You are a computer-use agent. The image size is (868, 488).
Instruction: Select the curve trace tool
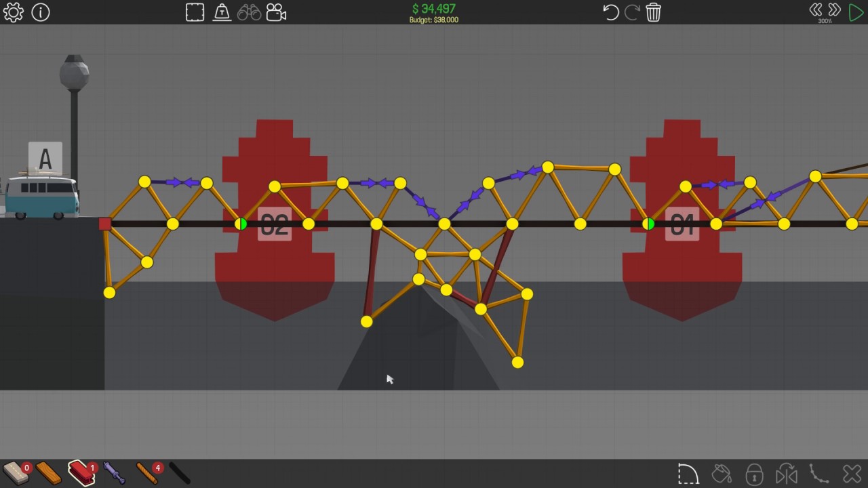819,473
